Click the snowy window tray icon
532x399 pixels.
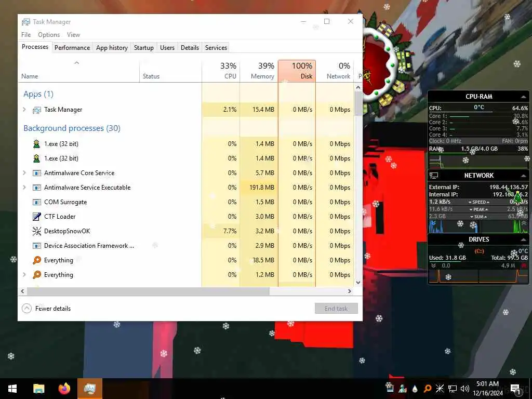point(390,387)
